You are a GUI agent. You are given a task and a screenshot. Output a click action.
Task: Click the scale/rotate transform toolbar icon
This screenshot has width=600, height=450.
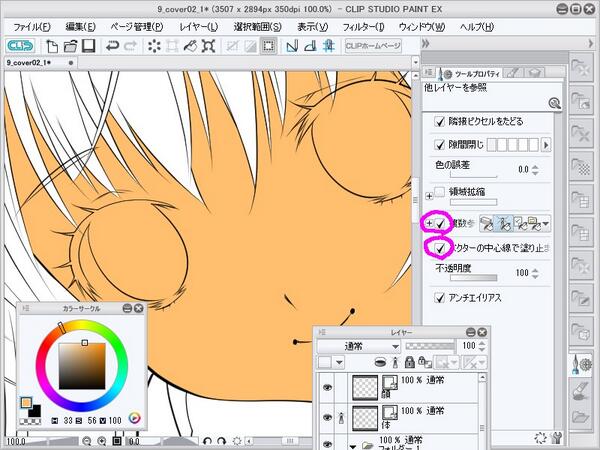coord(209,46)
